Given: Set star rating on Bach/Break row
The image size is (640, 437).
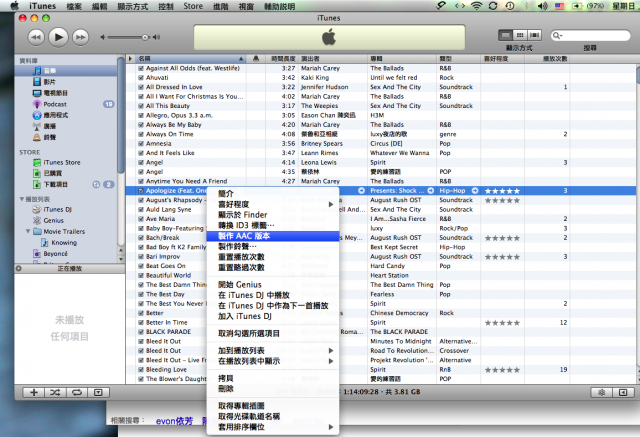Looking at the screenshot, I should click(x=502, y=238).
